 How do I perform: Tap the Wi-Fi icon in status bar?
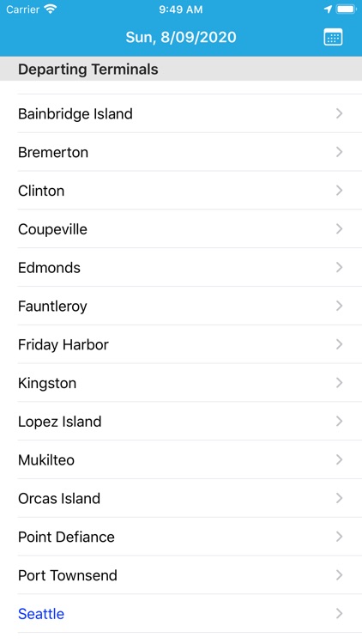(x=51, y=9)
